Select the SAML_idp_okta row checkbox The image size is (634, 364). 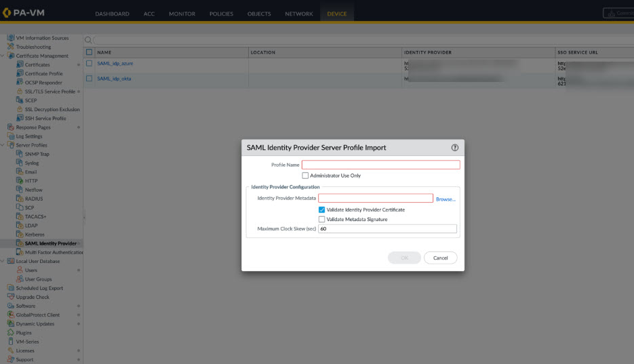coord(90,79)
